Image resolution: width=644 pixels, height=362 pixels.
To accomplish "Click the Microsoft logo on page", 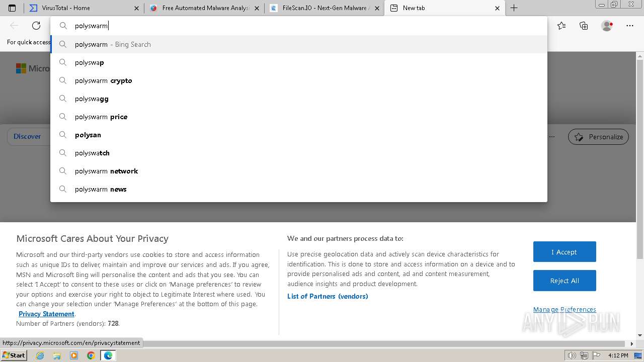I will click(x=33, y=68).
